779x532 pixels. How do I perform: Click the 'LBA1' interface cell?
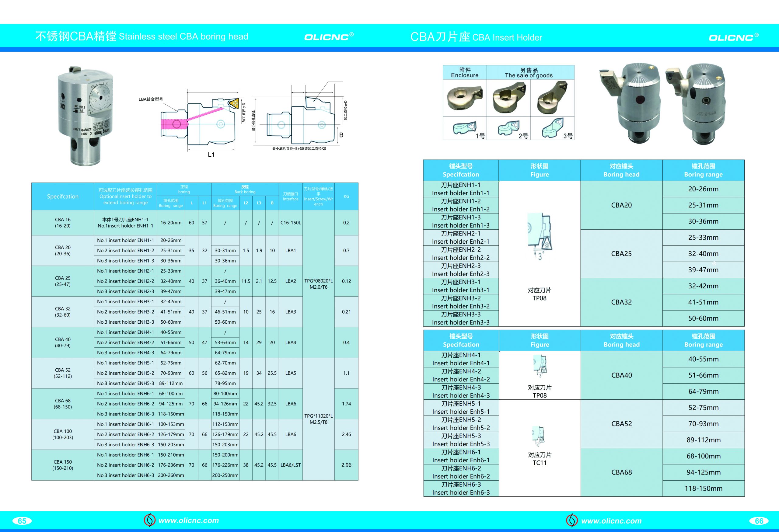291,251
